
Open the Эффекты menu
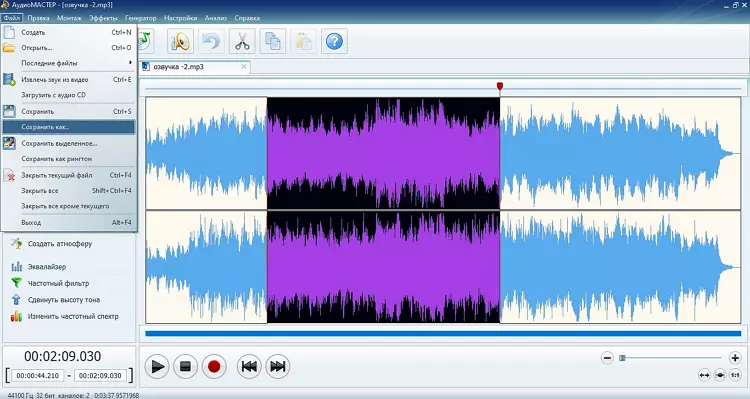(103, 18)
